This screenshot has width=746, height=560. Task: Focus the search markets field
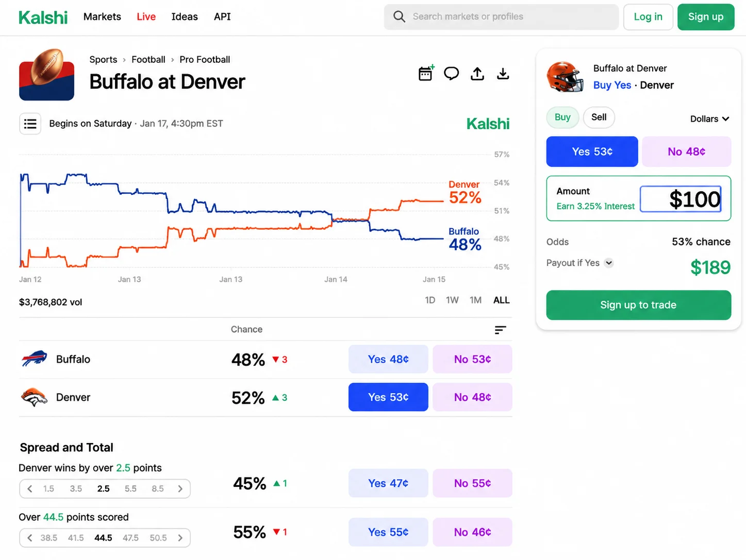(x=501, y=17)
